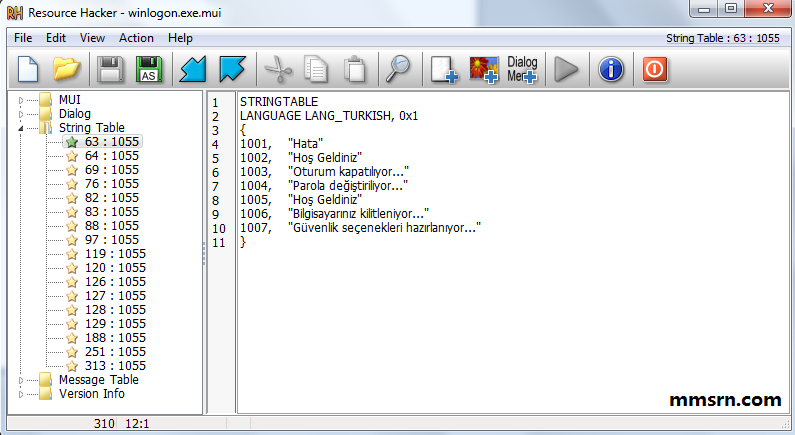Select the MUI folder in the tree
Viewport: 795px width, 435px height.
[69, 100]
